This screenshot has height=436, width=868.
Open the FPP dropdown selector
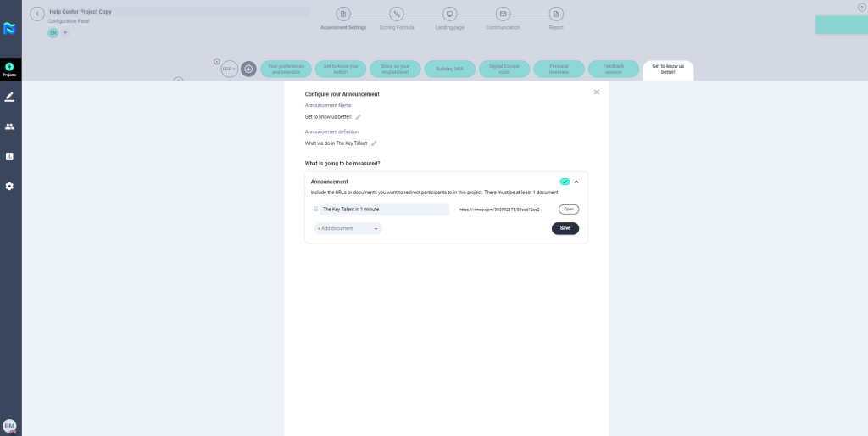[x=229, y=69]
